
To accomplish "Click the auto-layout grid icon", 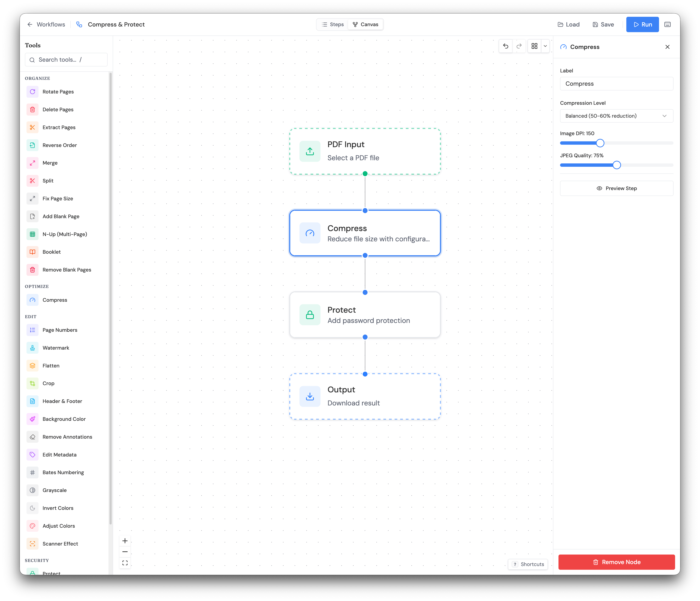I will point(534,46).
